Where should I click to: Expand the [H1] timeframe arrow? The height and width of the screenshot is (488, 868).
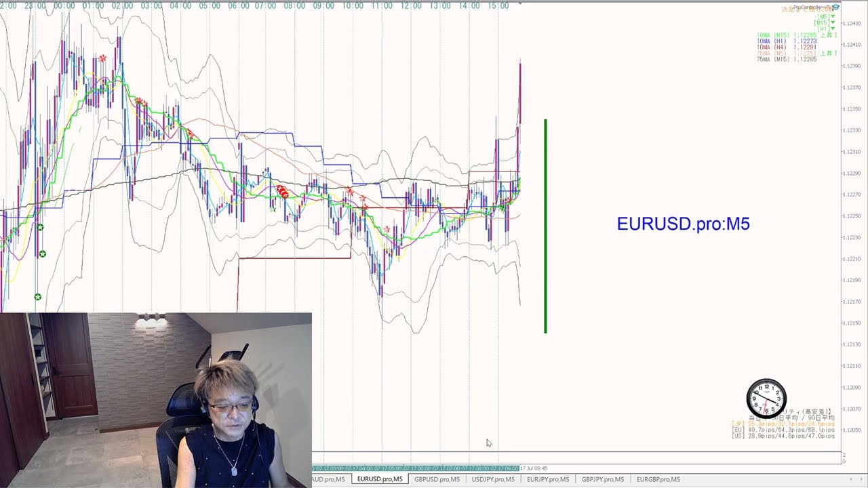click(833, 29)
